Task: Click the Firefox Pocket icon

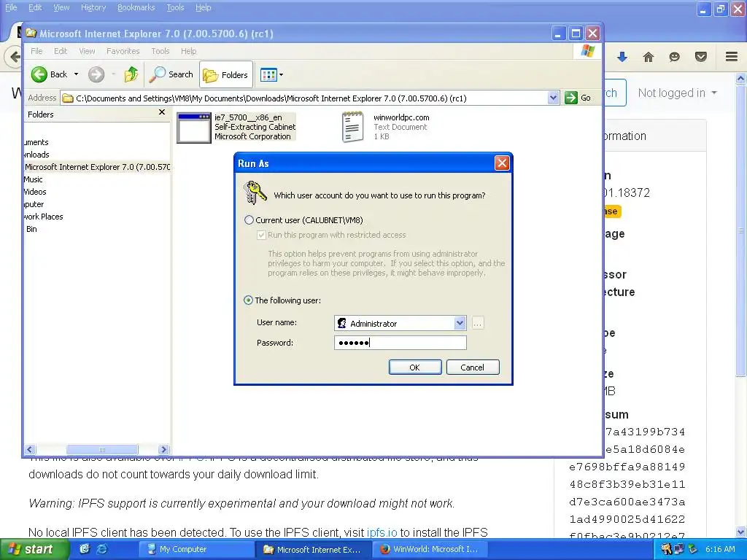Action: (701, 57)
